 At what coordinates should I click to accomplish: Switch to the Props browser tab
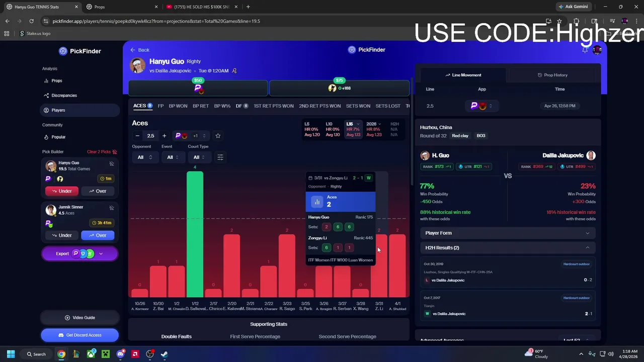pos(121,7)
